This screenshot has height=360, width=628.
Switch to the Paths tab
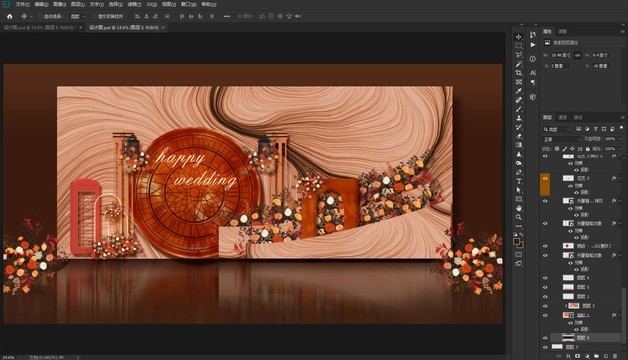578,117
